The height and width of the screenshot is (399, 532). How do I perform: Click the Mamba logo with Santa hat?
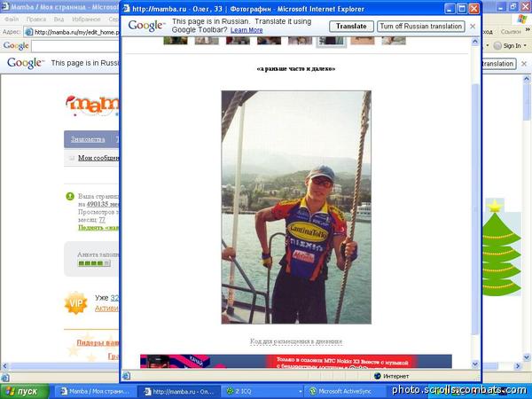point(92,106)
